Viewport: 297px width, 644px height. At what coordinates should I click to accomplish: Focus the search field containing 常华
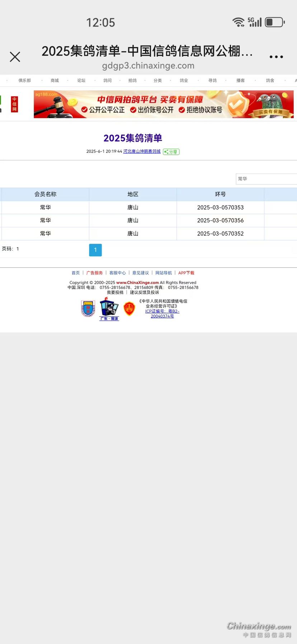point(265,179)
